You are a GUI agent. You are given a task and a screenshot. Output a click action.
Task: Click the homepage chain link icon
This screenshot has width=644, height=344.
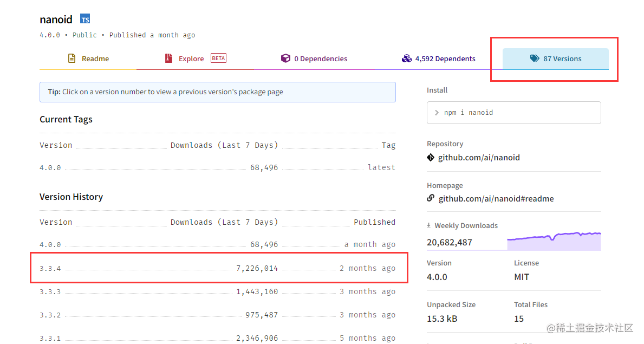[431, 198]
